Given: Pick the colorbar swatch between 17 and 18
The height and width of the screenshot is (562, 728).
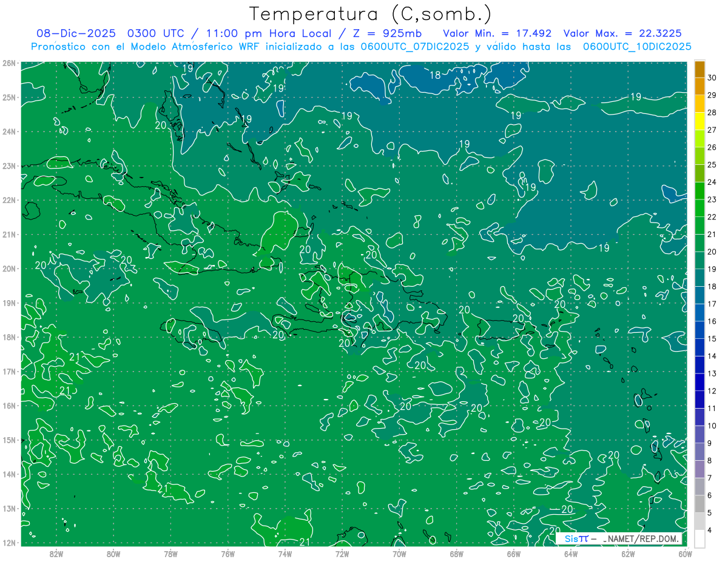Looking at the screenshot, I should point(699,295).
